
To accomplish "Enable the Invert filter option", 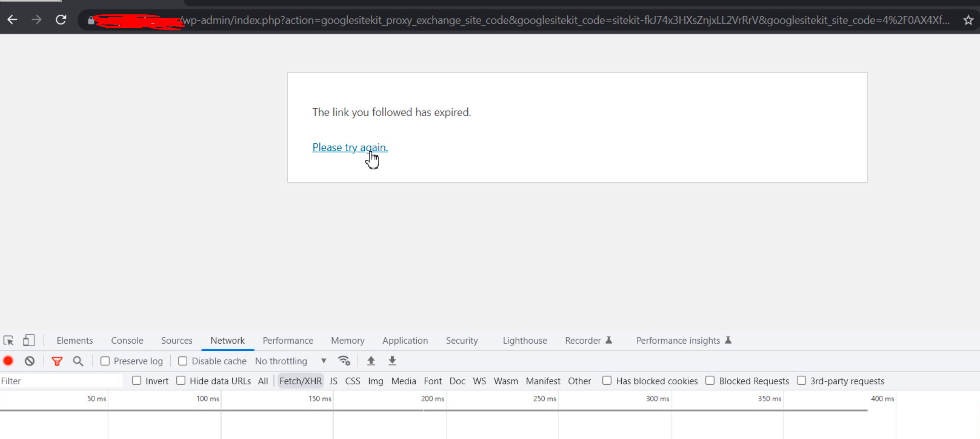I will 137,381.
